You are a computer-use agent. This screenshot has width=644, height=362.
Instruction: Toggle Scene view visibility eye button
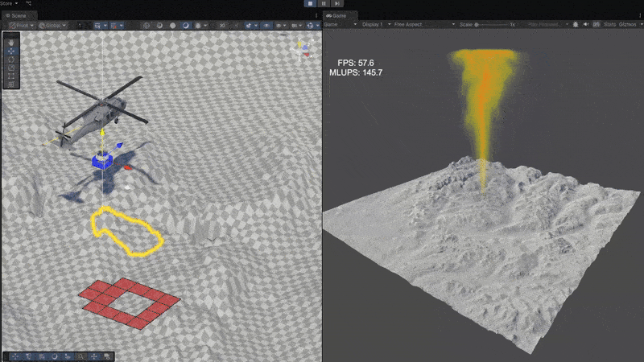[x=266, y=26]
